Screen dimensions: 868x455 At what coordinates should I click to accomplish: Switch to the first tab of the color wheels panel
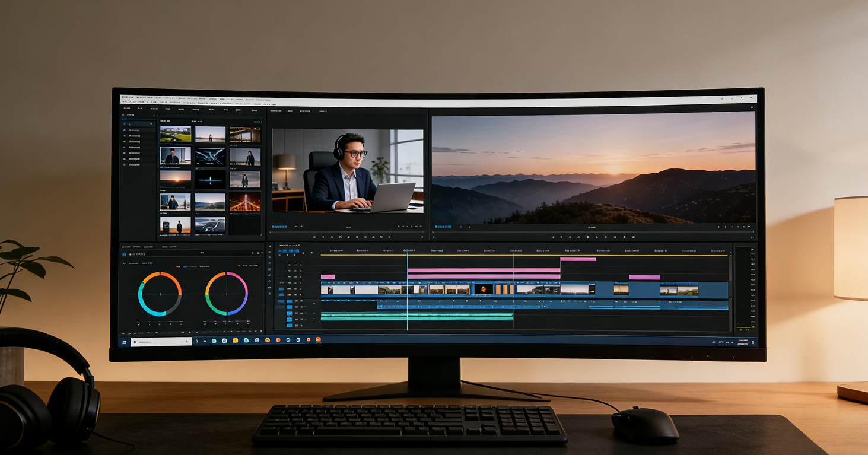(126, 246)
